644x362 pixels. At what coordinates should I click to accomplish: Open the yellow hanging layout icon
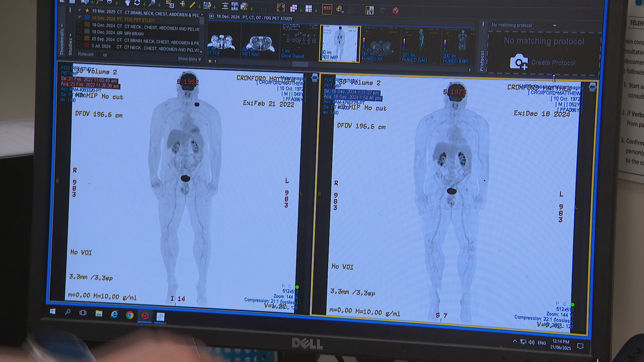(281, 8)
